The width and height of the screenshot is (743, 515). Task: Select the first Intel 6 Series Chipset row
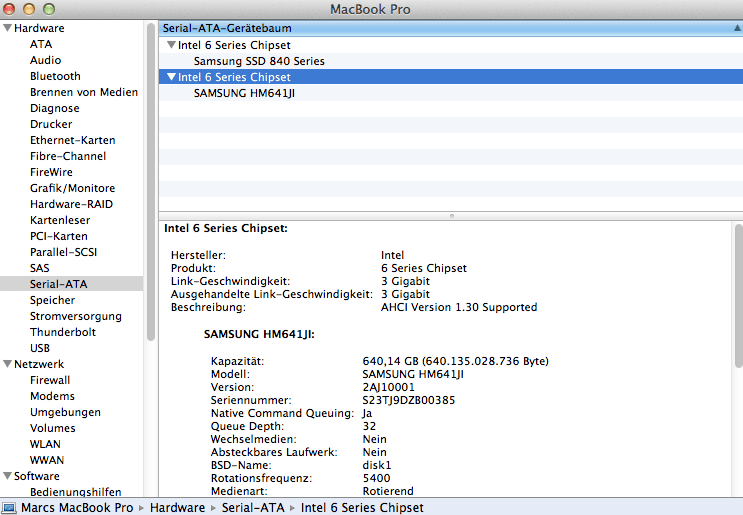pos(451,45)
